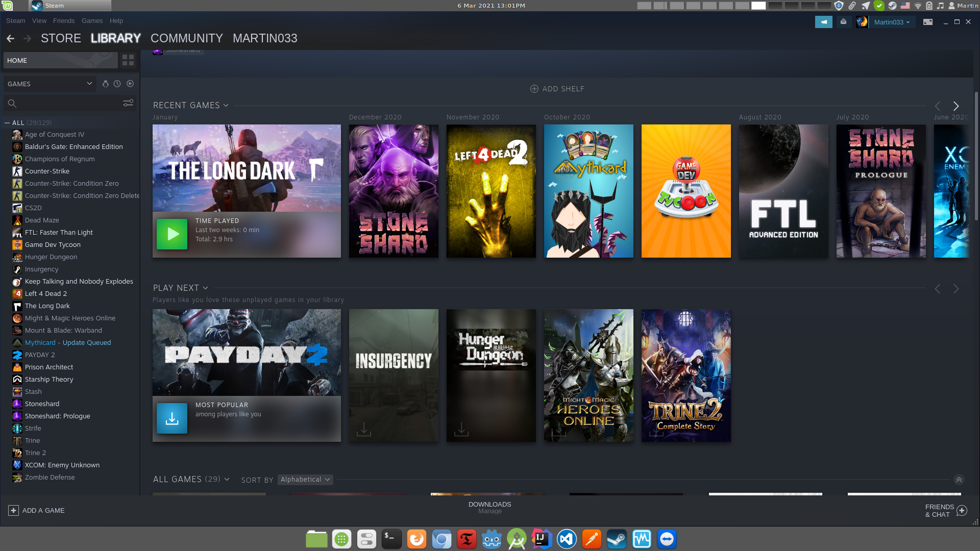Open the Games menu

[92, 21]
